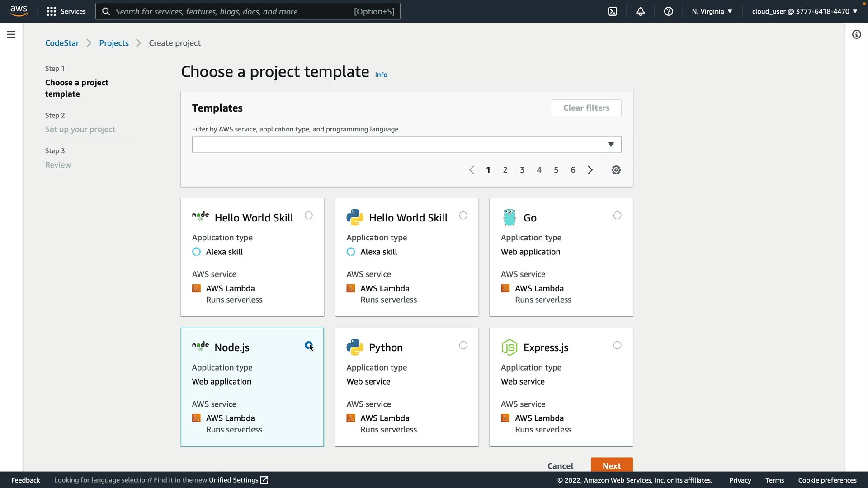
Task: Click the Cancel button
Action: pyautogui.click(x=560, y=465)
